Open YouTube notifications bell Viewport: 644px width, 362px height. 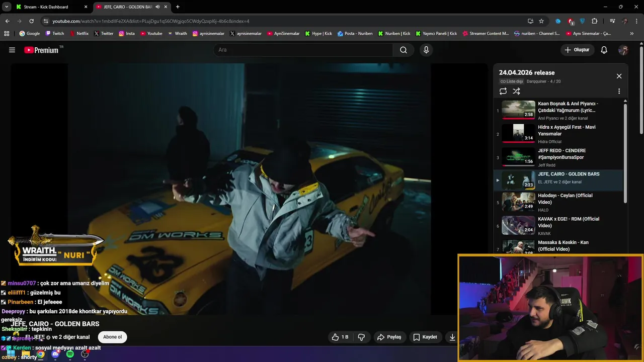click(604, 50)
